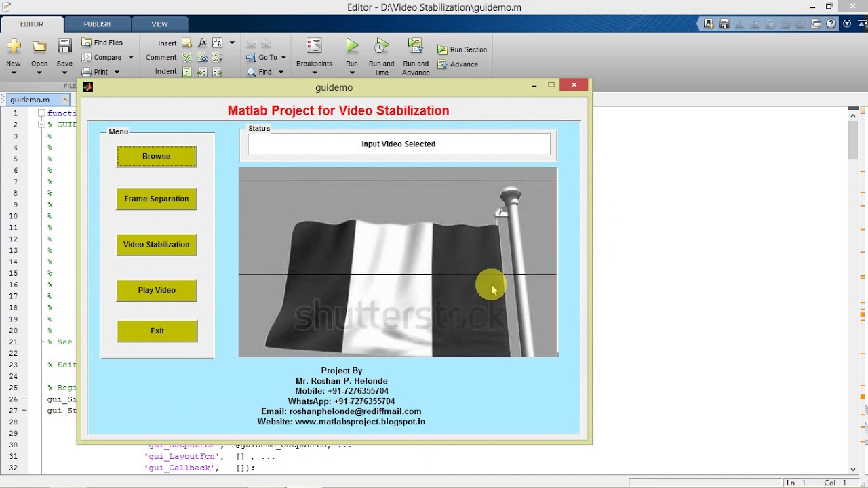
Task: Click the New file plus icon
Action: (x=14, y=46)
